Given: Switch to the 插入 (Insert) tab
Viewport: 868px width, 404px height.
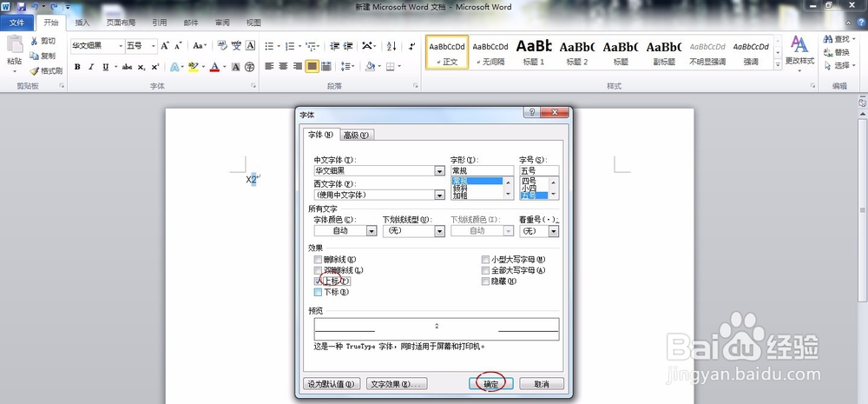Looking at the screenshot, I should pos(82,23).
